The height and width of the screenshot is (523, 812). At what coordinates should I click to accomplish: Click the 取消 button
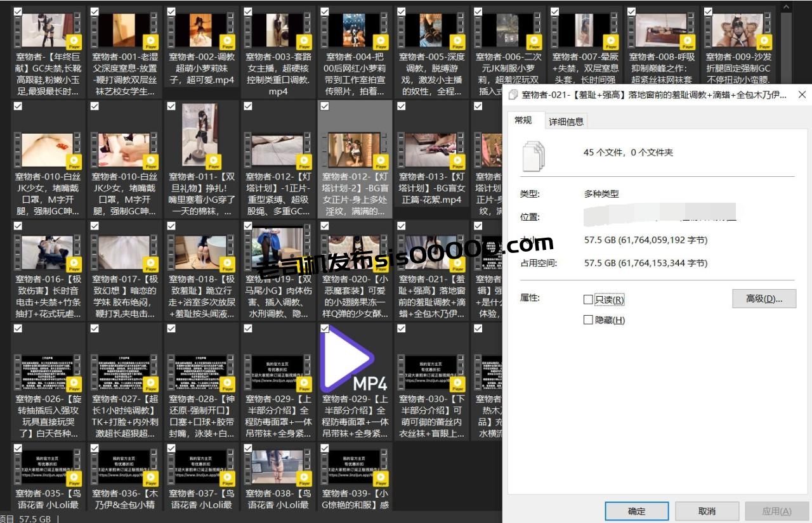[707, 511]
